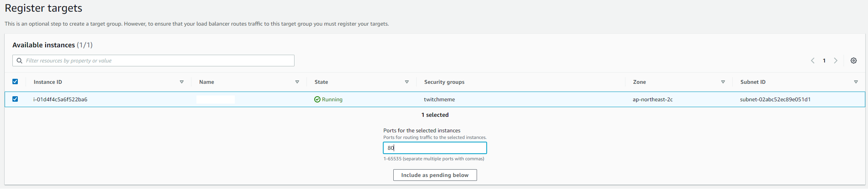Focus the filter resources search field

tap(153, 61)
